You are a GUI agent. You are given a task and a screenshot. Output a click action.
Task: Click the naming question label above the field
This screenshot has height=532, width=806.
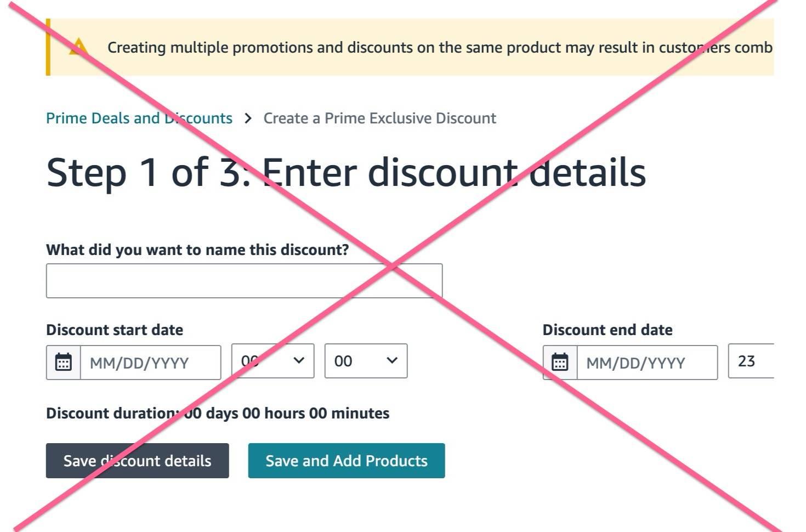[x=197, y=250]
